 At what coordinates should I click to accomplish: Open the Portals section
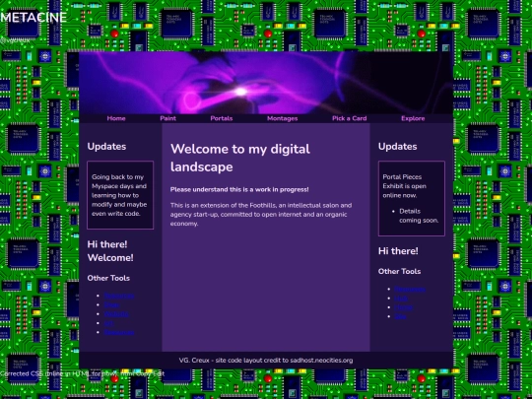pos(222,118)
